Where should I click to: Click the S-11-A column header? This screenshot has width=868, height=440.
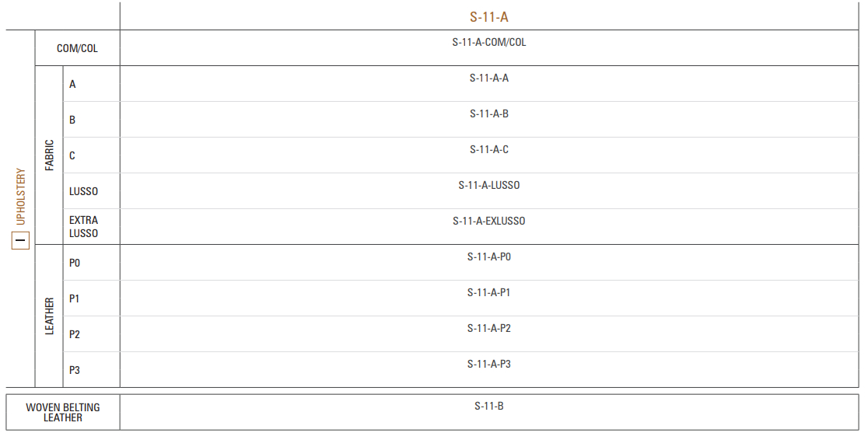coord(488,17)
